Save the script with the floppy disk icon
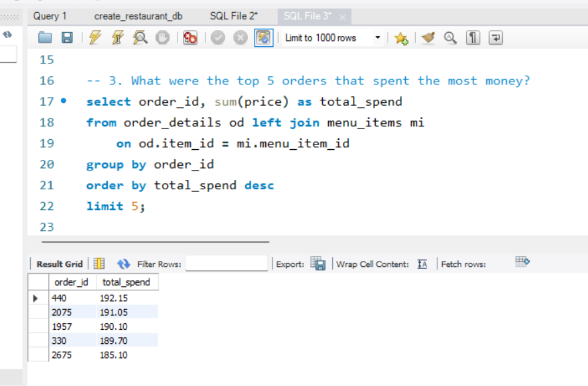 point(67,38)
